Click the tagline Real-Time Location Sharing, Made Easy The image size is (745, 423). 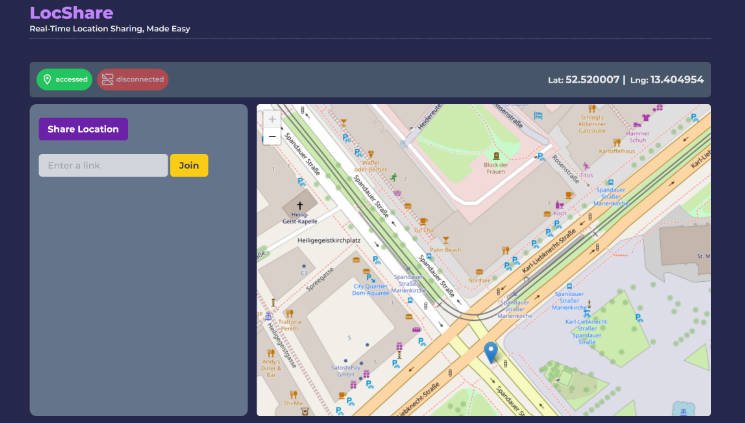110,29
